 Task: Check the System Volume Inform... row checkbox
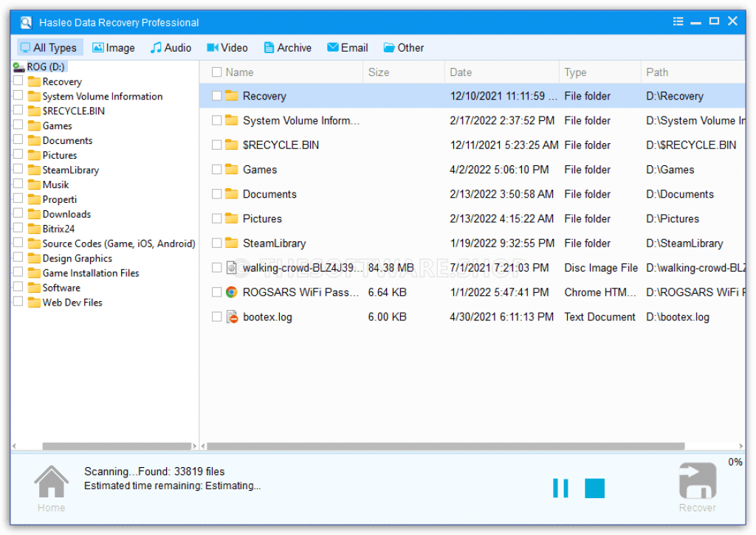(217, 120)
